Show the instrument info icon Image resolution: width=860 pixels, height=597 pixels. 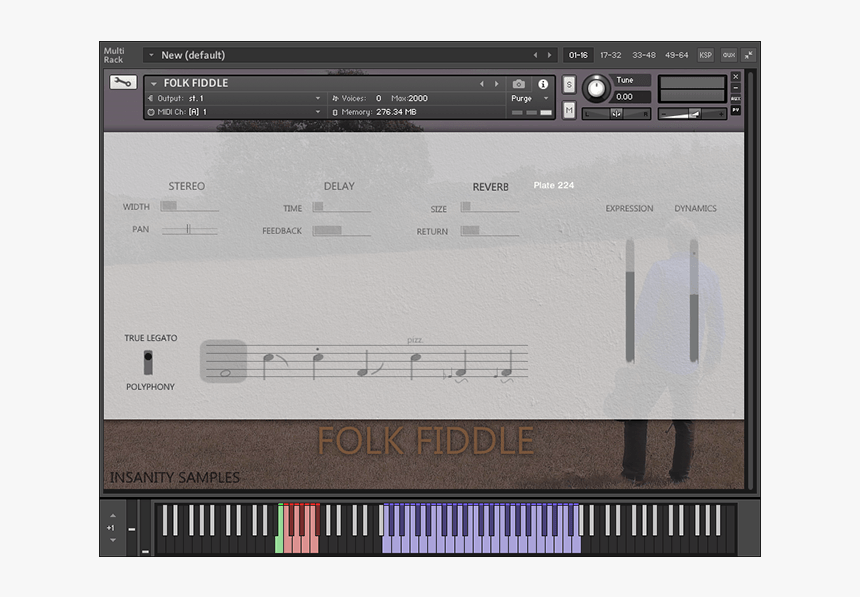tap(543, 84)
